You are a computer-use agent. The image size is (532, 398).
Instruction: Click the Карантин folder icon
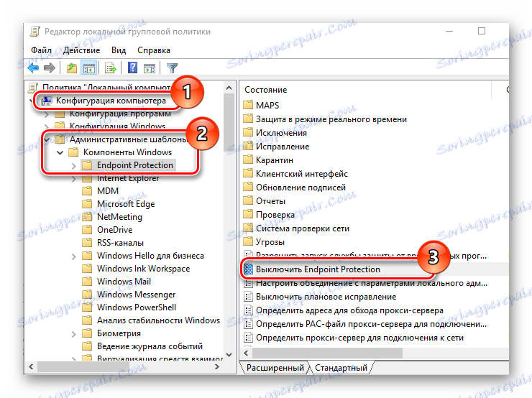[x=248, y=159]
